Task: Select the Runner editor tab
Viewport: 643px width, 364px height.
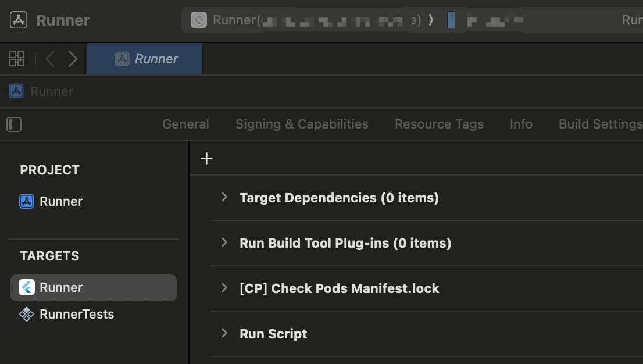Action: 145,59
